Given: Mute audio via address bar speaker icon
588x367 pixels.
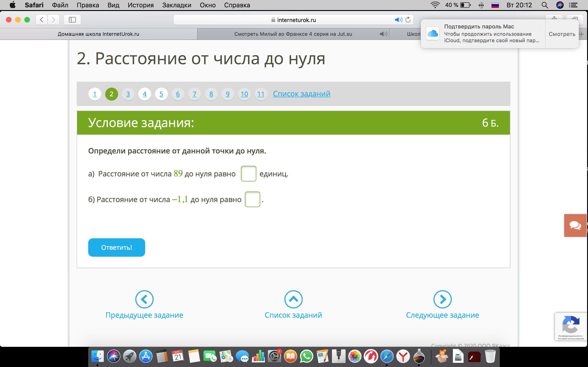Looking at the screenshot, I should pyautogui.click(x=398, y=20).
